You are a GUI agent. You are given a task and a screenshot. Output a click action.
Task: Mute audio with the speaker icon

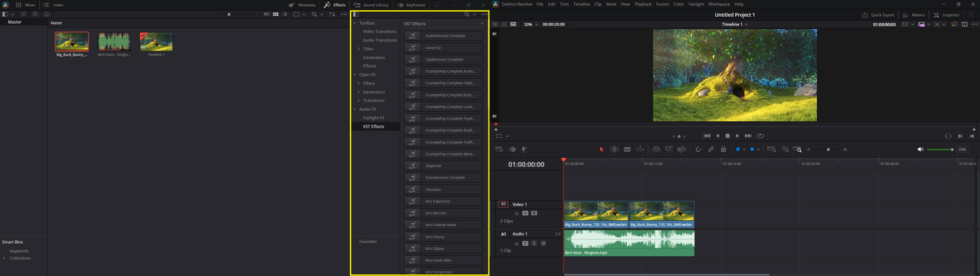pos(920,149)
